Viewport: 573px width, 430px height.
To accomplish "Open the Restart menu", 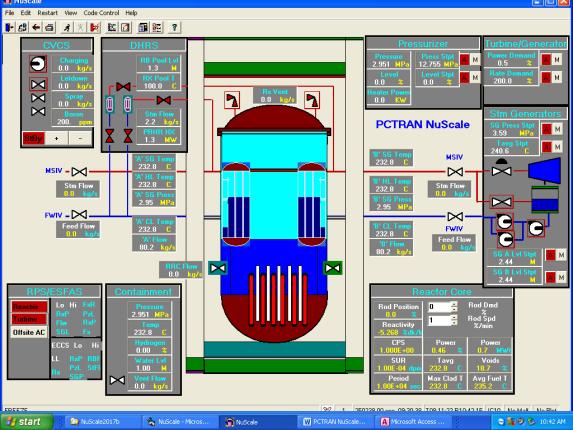I will 48,13.
